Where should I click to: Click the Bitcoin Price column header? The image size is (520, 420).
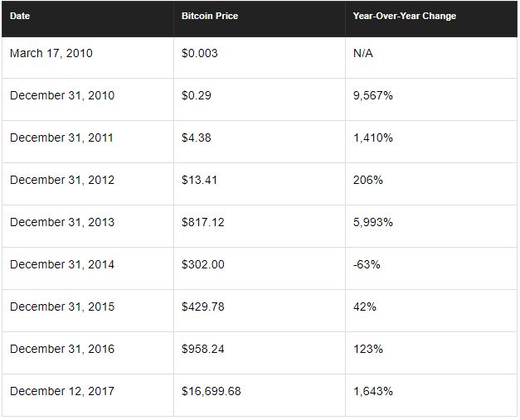[209, 16]
